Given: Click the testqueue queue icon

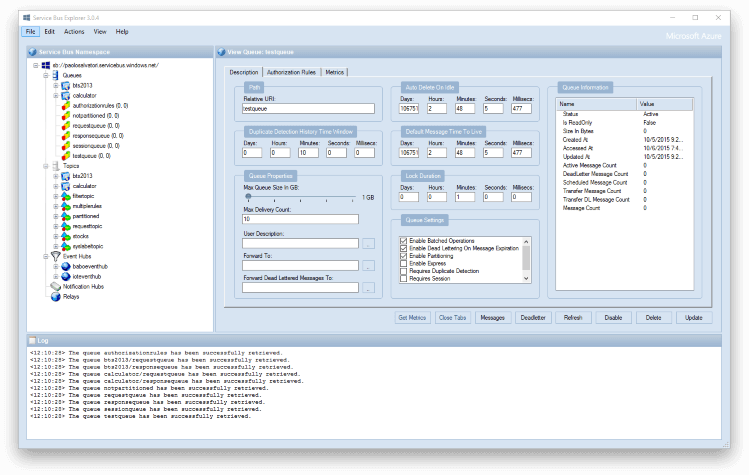Looking at the screenshot, I should pos(66,156).
